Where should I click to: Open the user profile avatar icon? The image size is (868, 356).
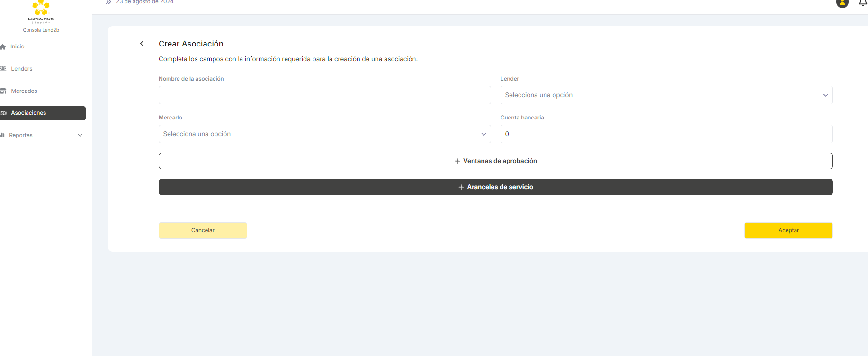pos(842,3)
